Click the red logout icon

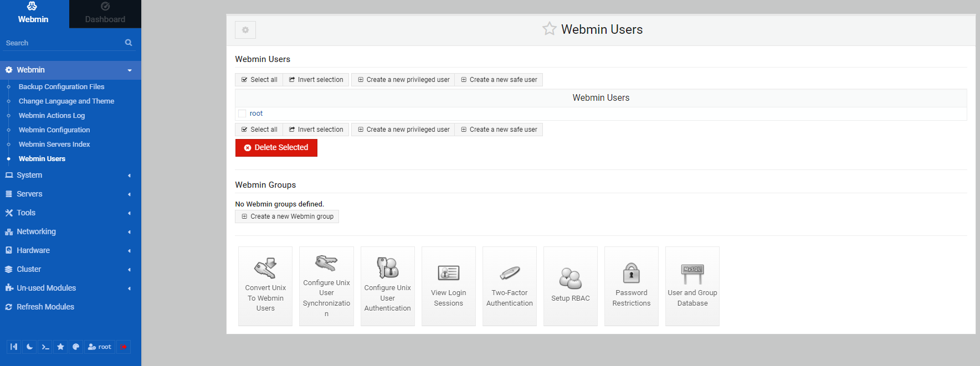(124, 347)
